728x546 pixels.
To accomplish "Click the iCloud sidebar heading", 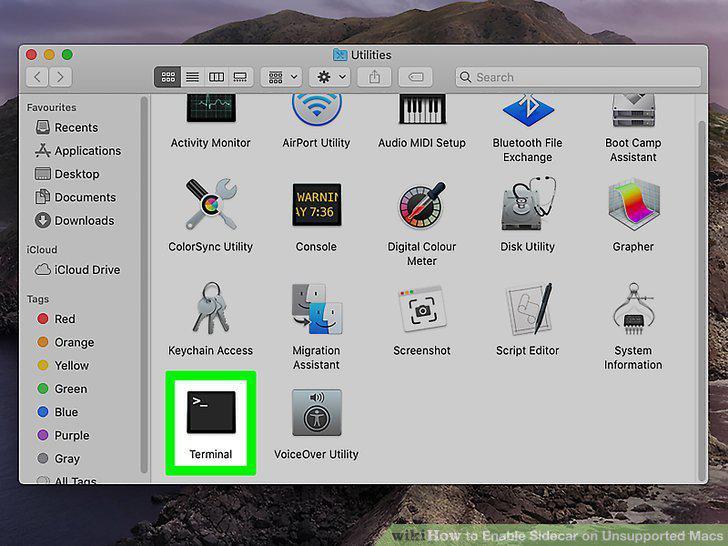I will (42, 249).
